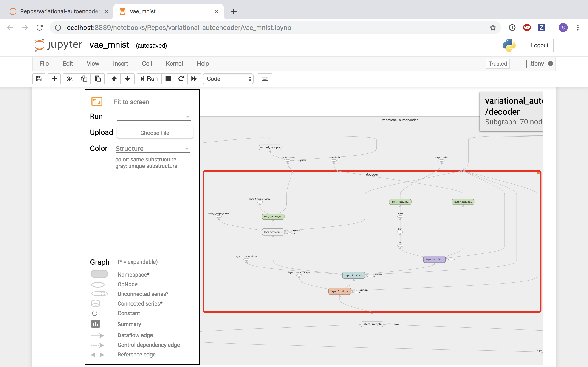Move selected cell up with arrow
Viewport: 588px width, 367px height.
114,79
